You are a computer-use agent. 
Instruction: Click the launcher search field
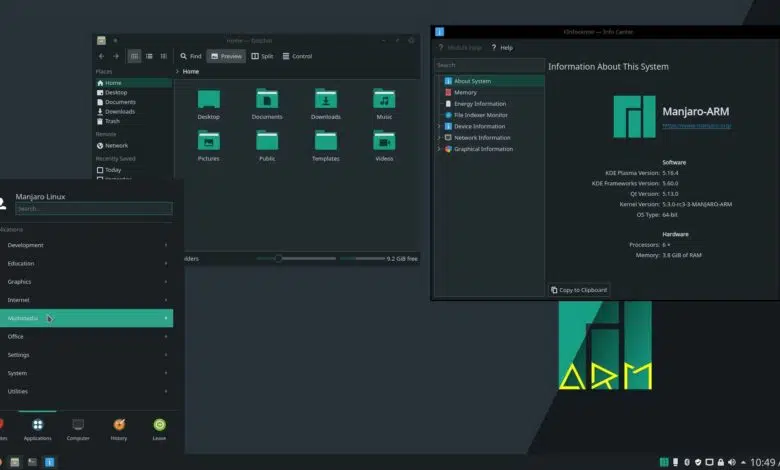pos(94,209)
